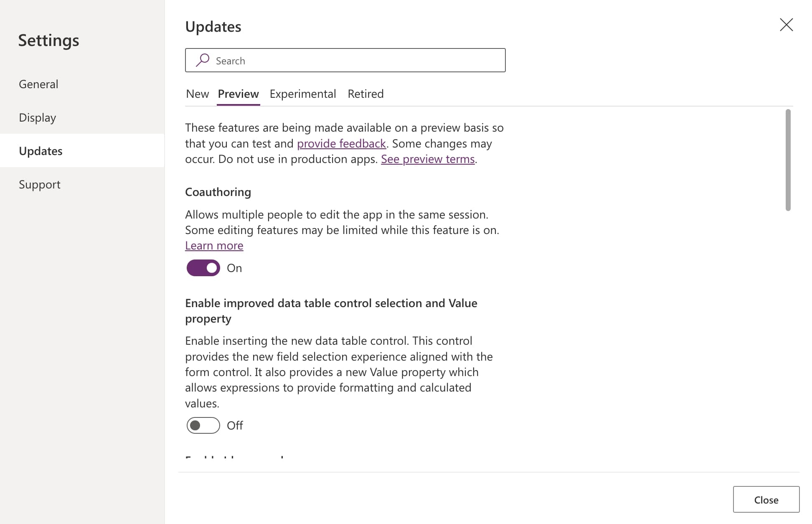The width and height of the screenshot is (812, 524).
Task: Show the Retired features tab
Action: pos(365,94)
